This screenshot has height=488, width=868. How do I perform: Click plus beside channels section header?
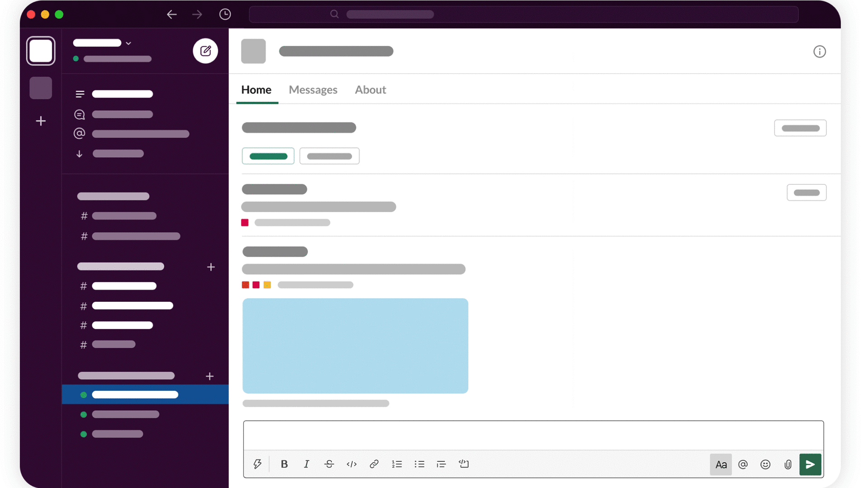[211, 267]
